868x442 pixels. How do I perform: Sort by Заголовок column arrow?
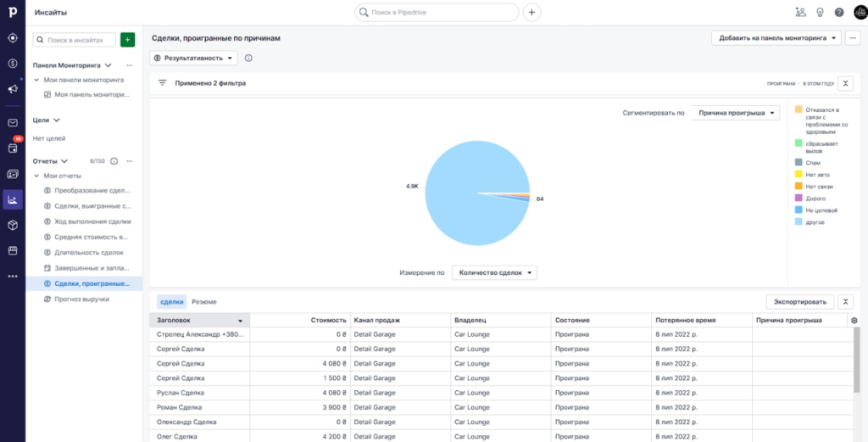[240, 321]
